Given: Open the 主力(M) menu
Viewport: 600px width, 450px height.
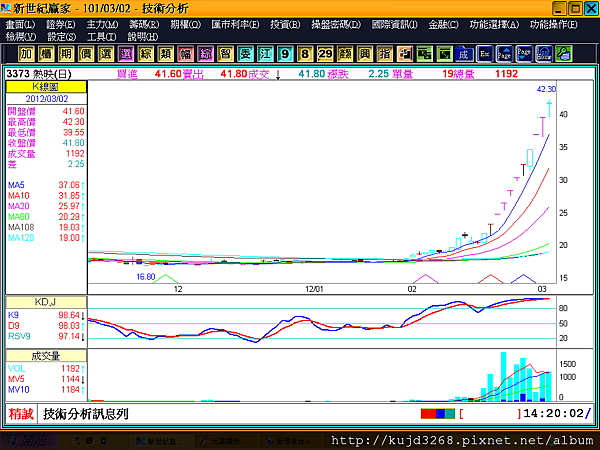Looking at the screenshot, I should pos(102,25).
